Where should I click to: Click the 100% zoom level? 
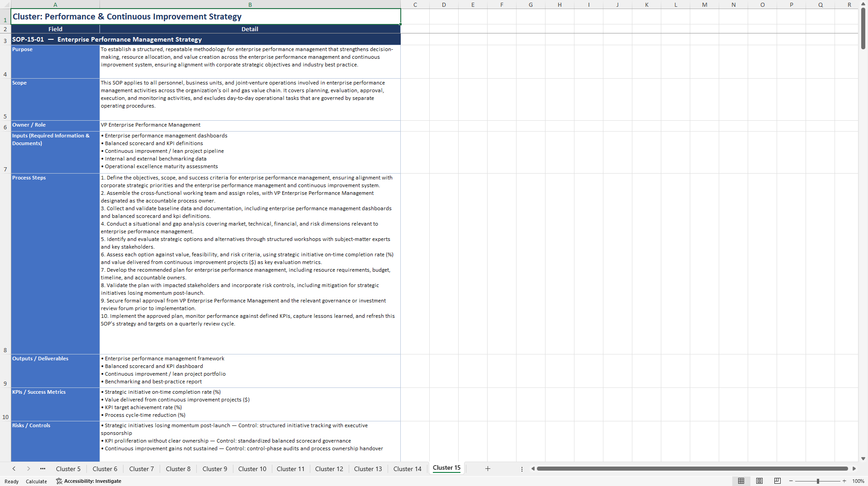coord(858,481)
